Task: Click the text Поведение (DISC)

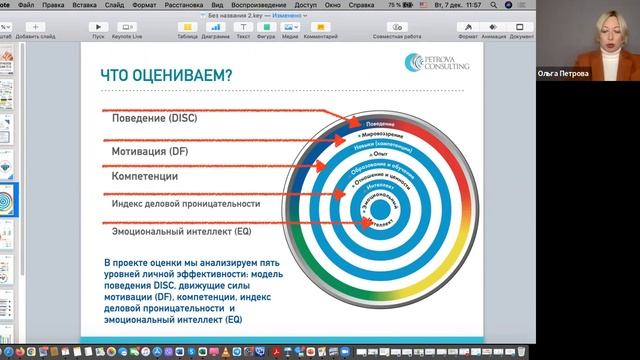Action: (155, 118)
